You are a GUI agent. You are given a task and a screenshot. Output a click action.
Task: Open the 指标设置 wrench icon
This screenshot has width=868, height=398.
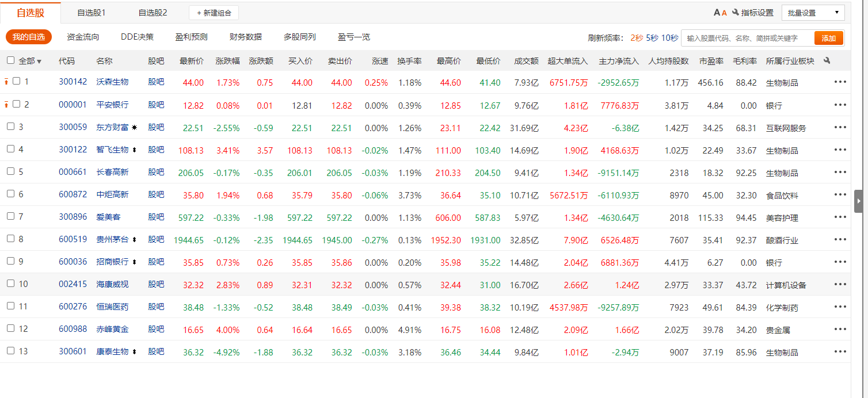[x=736, y=12]
